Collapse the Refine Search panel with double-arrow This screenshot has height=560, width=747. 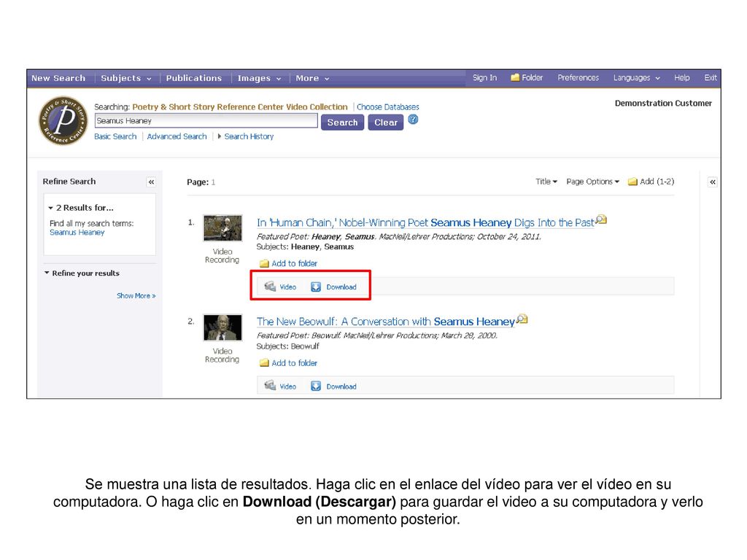[151, 182]
